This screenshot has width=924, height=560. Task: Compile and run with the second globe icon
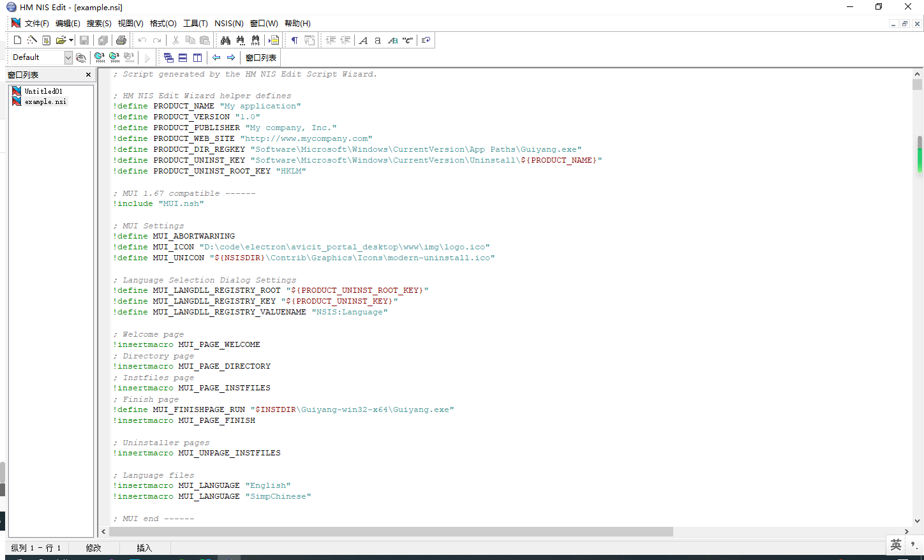click(115, 57)
